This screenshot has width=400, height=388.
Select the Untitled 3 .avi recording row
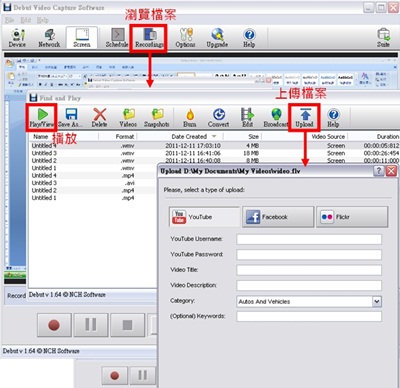click(x=93, y=183)
